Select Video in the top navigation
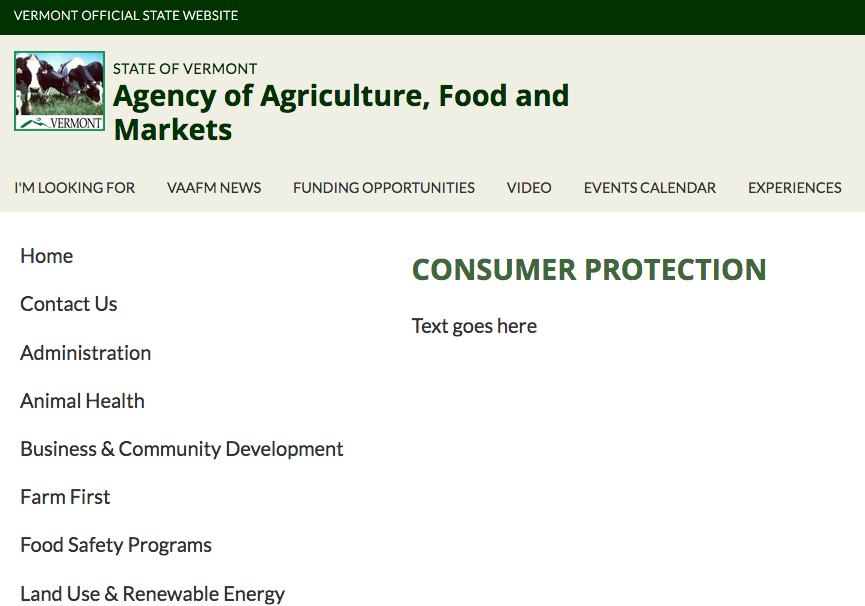Screen dimensions: 865x606 pos(529,187)
